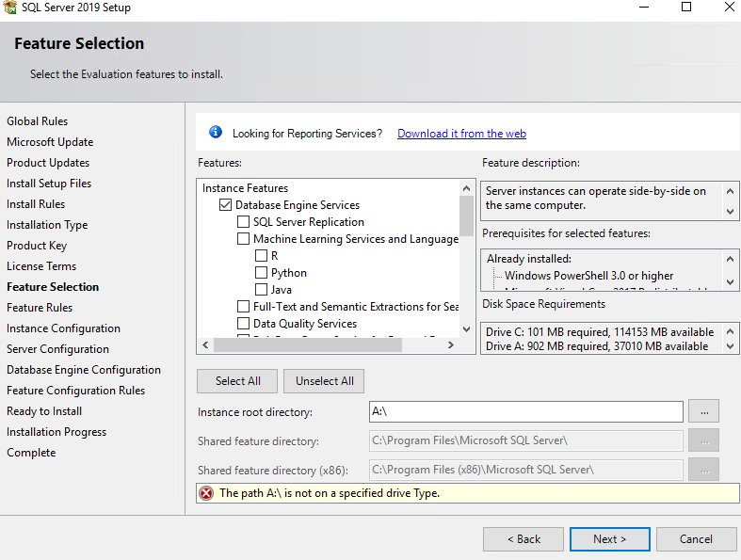The height and width of the screenshot is (560, 741).
Task: Click the Already installed: heading
Action: 529,259
